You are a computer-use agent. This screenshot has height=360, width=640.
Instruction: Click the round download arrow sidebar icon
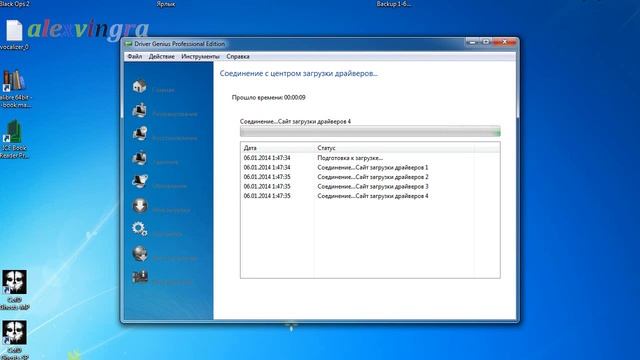(140, 205)
